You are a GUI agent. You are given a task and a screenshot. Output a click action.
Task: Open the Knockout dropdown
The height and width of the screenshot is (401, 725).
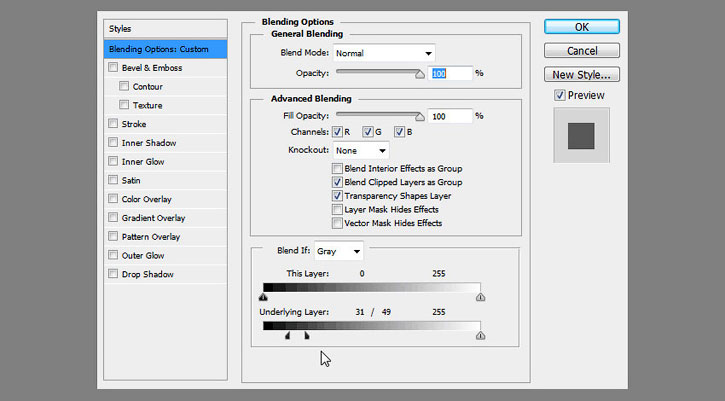tap(361, 151)
